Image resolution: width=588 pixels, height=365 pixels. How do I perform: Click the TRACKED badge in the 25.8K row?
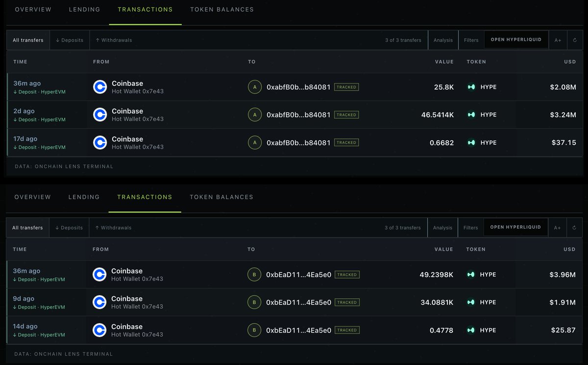[346, 87]
